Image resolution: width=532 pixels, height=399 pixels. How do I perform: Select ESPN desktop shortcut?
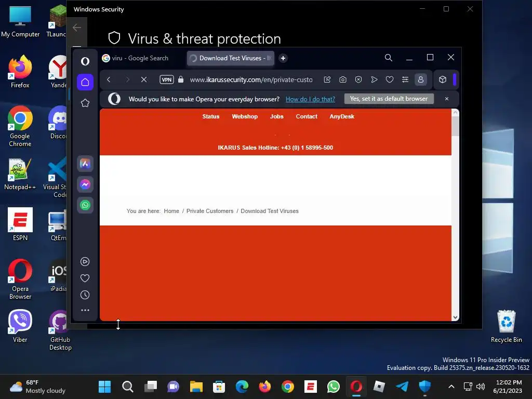click(20, 224)
